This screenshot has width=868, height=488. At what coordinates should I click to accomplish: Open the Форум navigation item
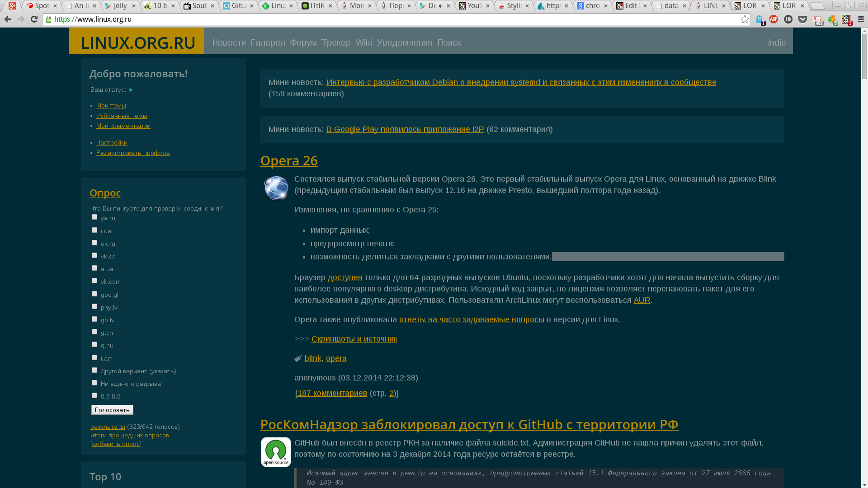303,42
